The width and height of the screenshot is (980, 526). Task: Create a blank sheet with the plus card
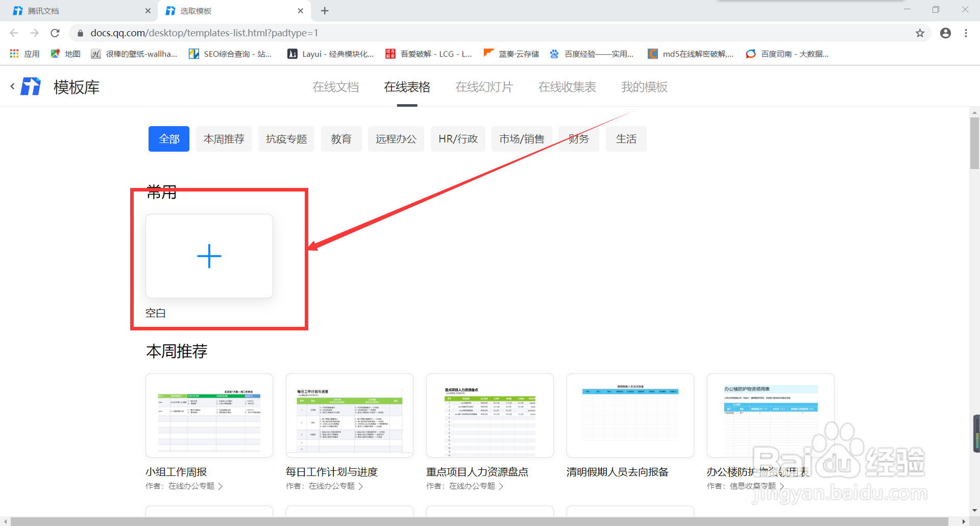pos(209,256)
